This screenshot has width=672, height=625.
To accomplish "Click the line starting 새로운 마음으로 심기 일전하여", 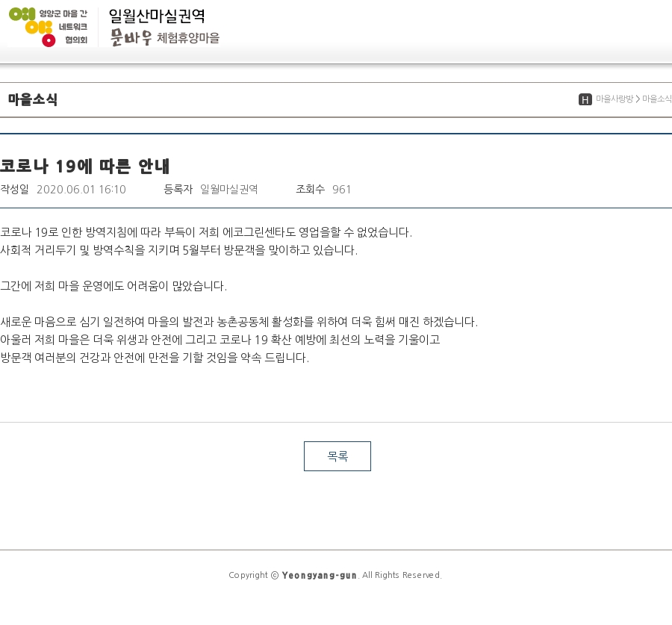I will pos(239,322).
